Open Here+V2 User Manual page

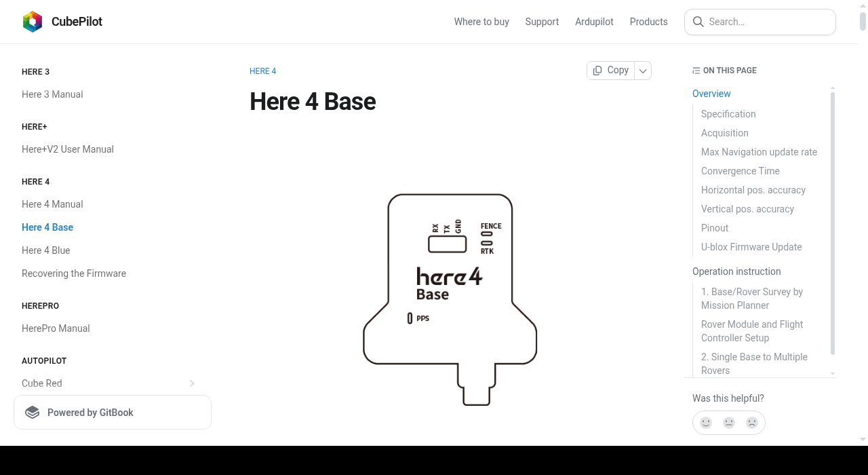[68, 149]
